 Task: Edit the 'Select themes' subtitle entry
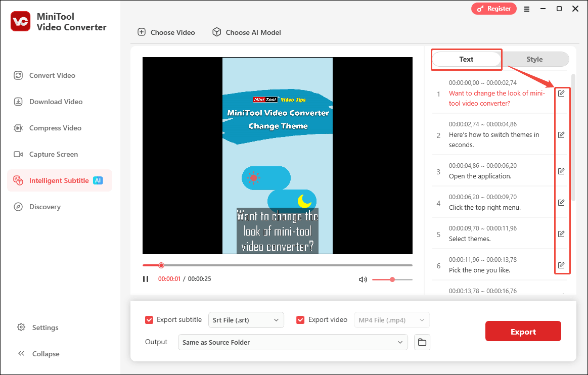[x=561, y=233]
